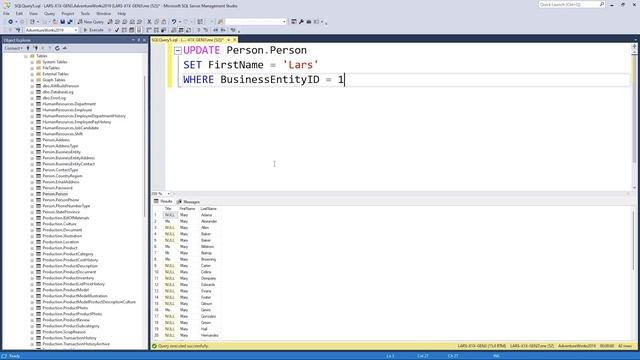Click the Navigate Backward circle icon
The image size is (640, 360).
click(11, 22)
